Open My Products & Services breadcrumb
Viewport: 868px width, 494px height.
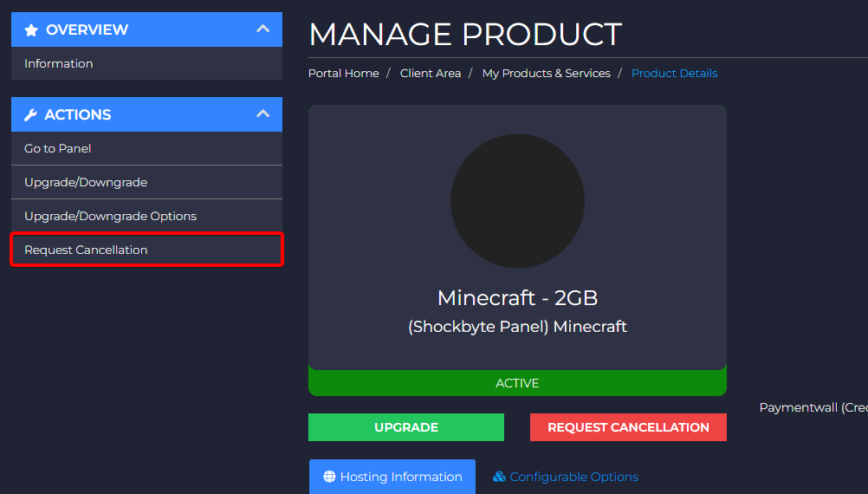[x=547, y=73]
